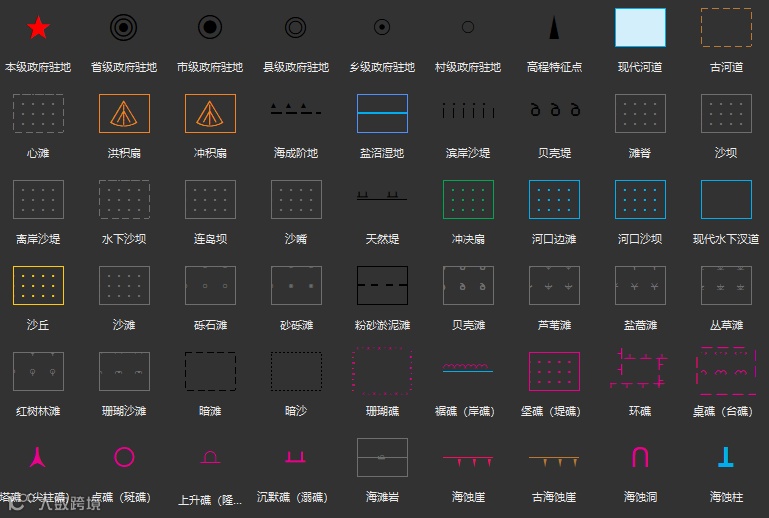This screenshot has width=769, height=518.
Task: Pick the 水下沙坝 dashed pattern
Action: (x=124, y=199)
